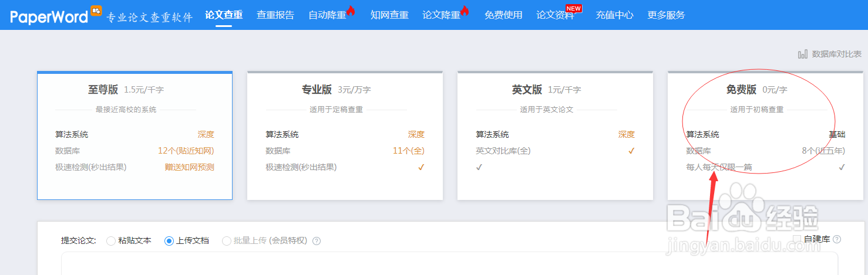
Task: Select the 免费版 plan card
Action: click(x=765, y=135)
